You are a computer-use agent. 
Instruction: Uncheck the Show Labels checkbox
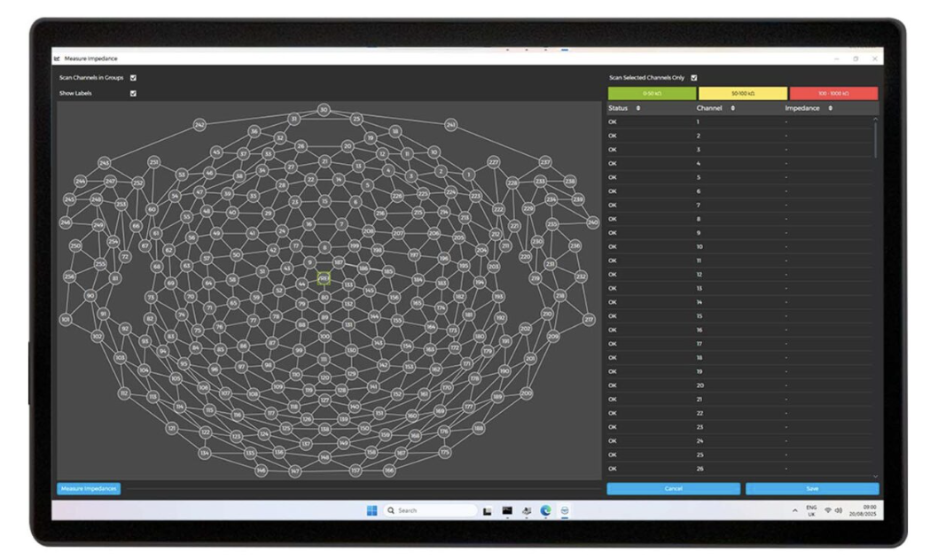(x=133, y=93)
